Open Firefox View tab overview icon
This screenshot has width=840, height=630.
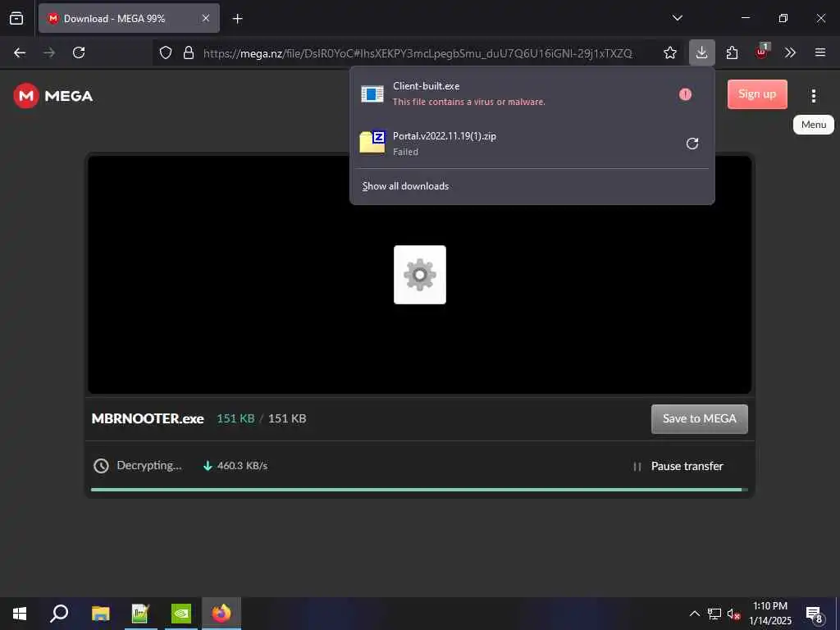[x=16, y=18]
